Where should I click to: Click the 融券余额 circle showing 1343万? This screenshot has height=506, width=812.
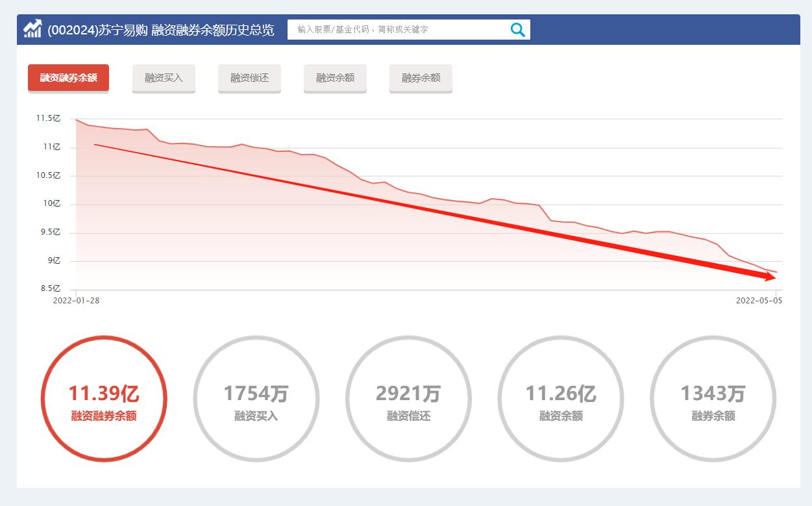pos(712,399)
